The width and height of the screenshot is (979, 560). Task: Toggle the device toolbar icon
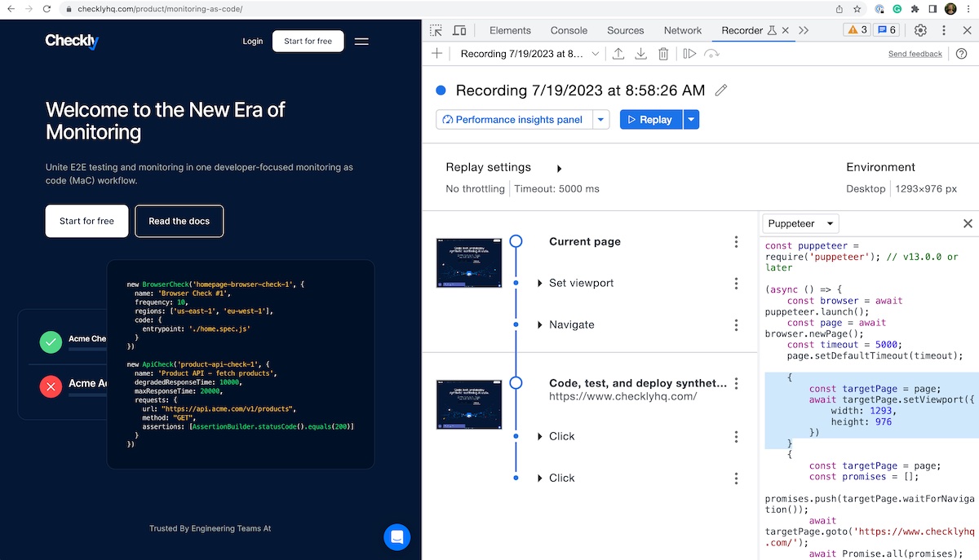[459, 30]
